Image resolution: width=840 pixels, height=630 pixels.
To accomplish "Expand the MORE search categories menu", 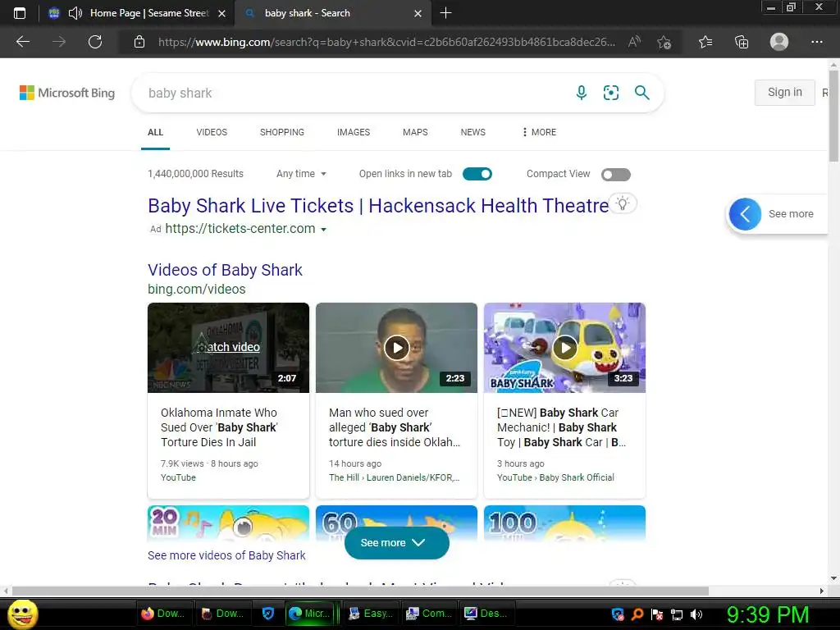I will (539, 132).
